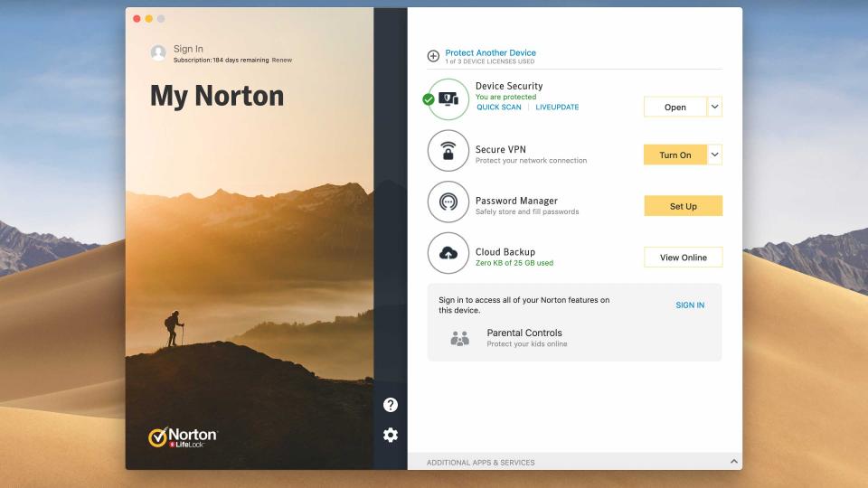Screen dimensions: 868x488
Task: Click 'Zero KB of 25 GB used' text
Action: 514,263
